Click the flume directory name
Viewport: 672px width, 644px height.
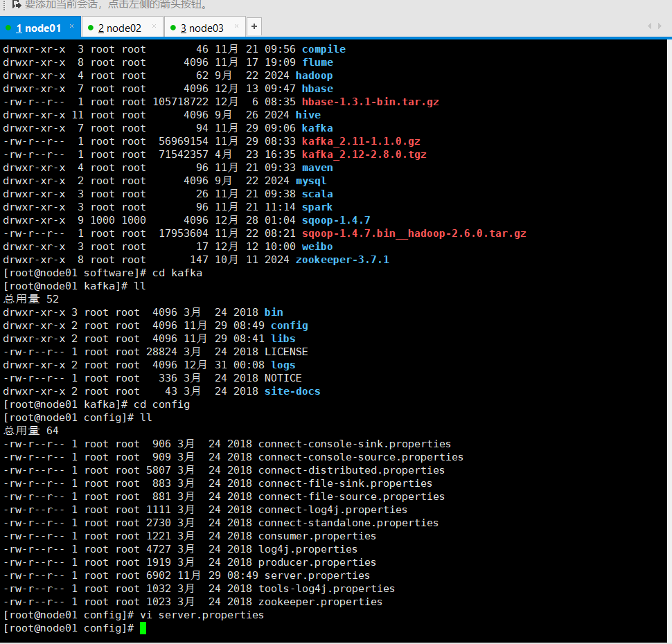(x=317, y=62)
